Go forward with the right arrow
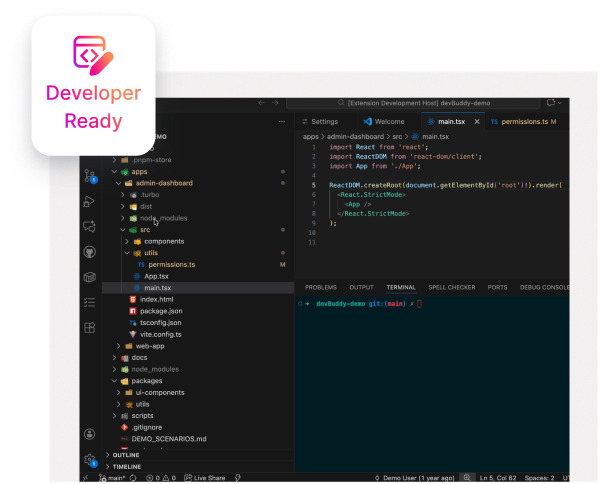The width and height of the screenshot is (600, 484). (275, 103)
